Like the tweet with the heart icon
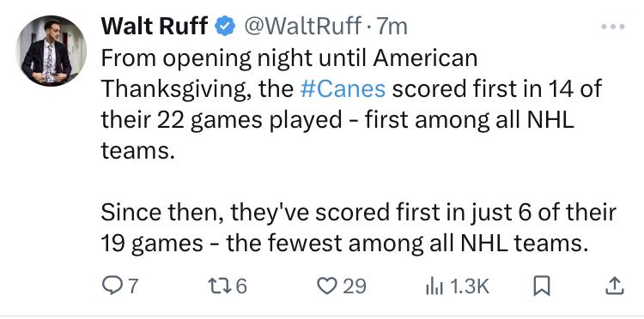This screenshot has width=644, height=319. pos(327,286)
